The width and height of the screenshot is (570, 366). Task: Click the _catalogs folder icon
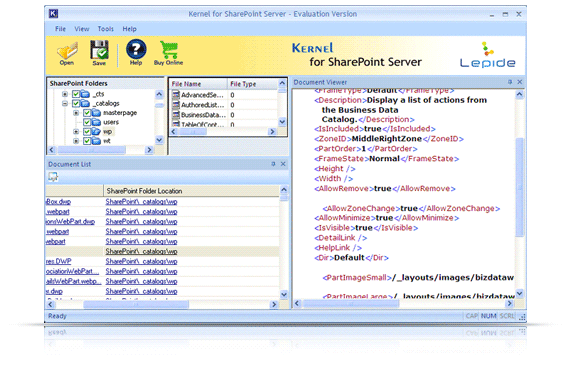pyautogui.click(x=85, y=104)
